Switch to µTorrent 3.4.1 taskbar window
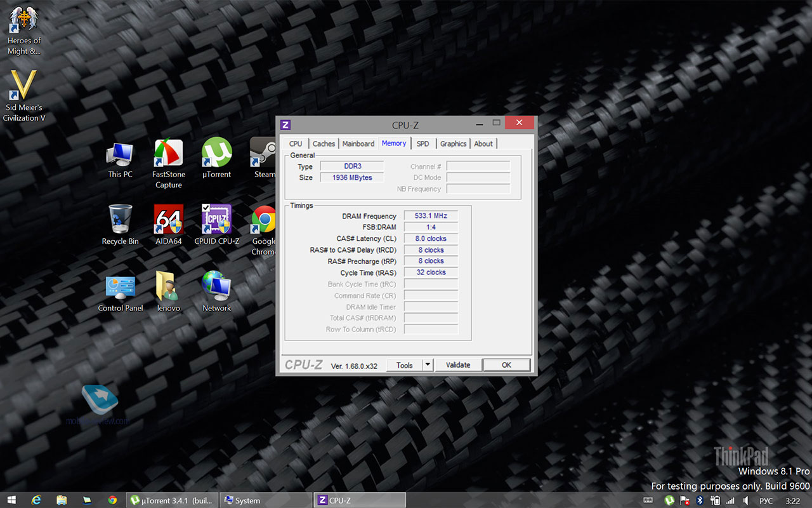The width and height of the screenshot is (812, 508). click(x=173, y=500)
